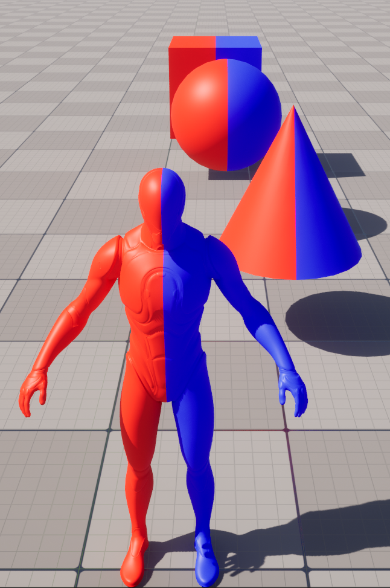Click the red half of the sphere
The image size is (390, 588).
(x=199, y=115)
